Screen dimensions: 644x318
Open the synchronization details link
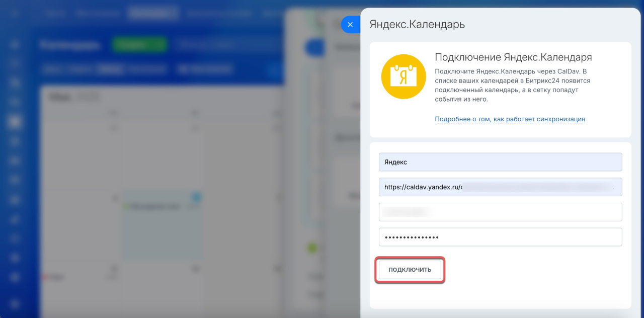tap(510, 119)
